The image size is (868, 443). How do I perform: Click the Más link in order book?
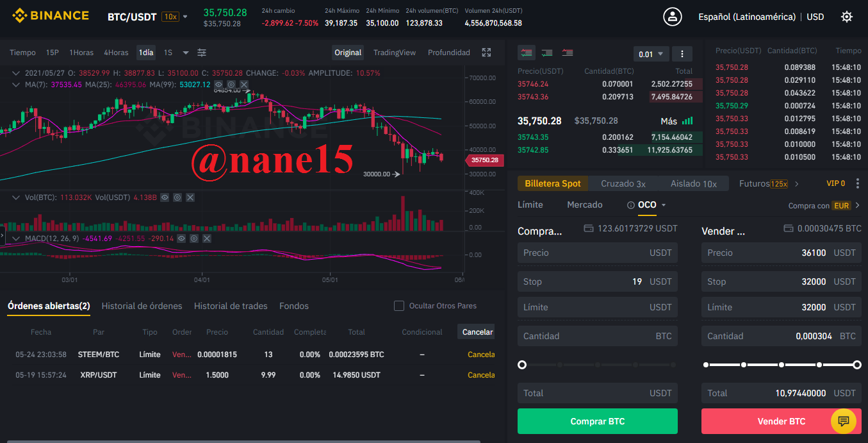(669, 121)
